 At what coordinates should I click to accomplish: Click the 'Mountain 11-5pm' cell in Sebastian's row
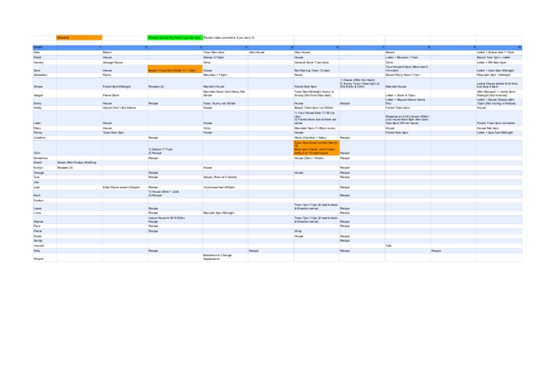[225, 75]
